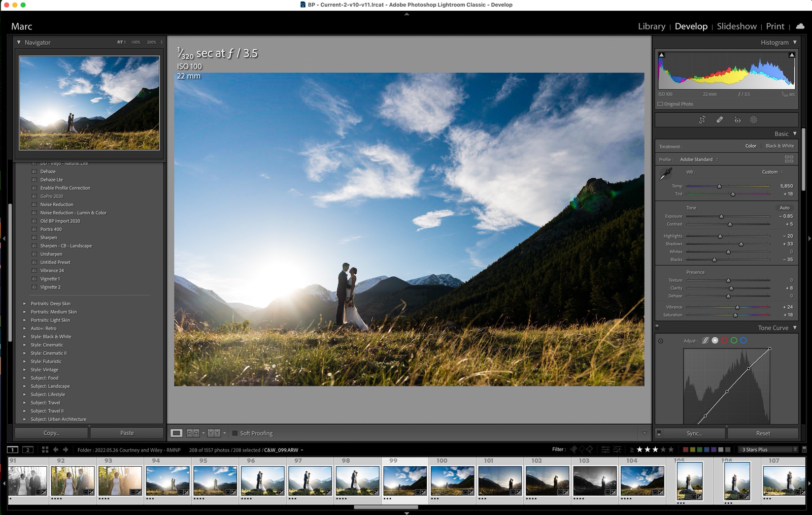812x515 pixels.
Task: Select the red channel curve circle
Action: [x=725, y=340]
